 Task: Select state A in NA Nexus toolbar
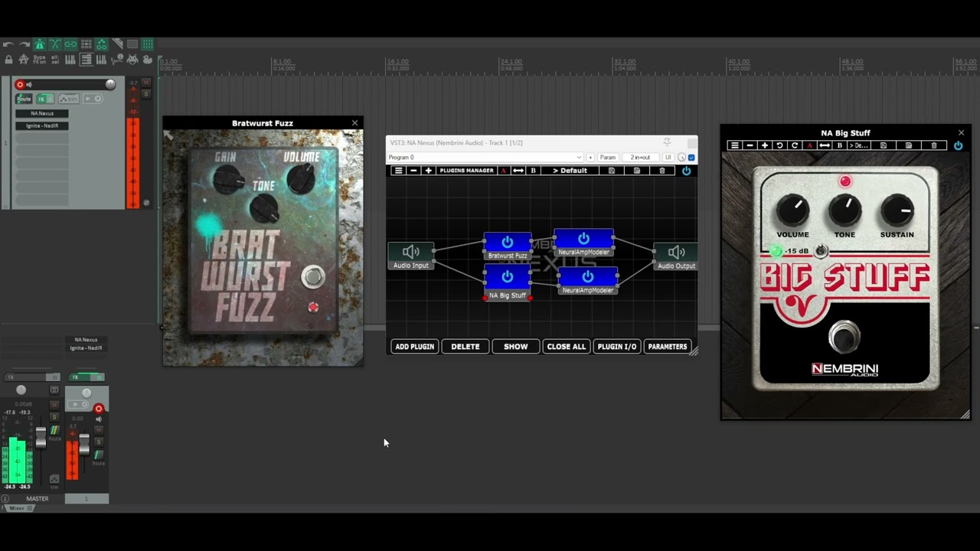[504, 171]
